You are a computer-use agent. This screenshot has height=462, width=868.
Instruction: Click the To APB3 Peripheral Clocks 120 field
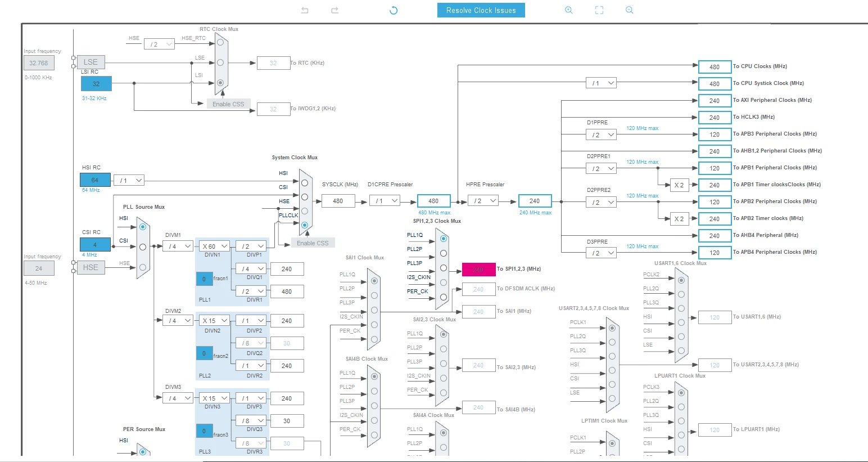click(x=715, y=134)
